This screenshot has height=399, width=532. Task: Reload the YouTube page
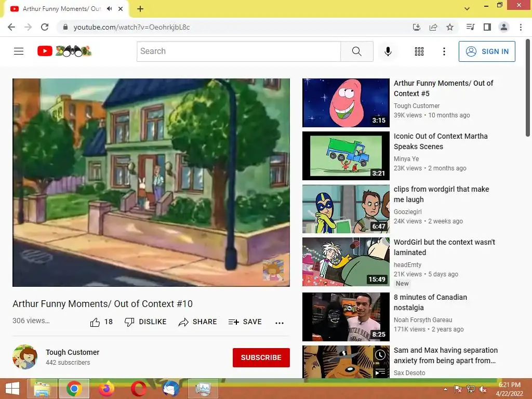[x=45, y=27]
